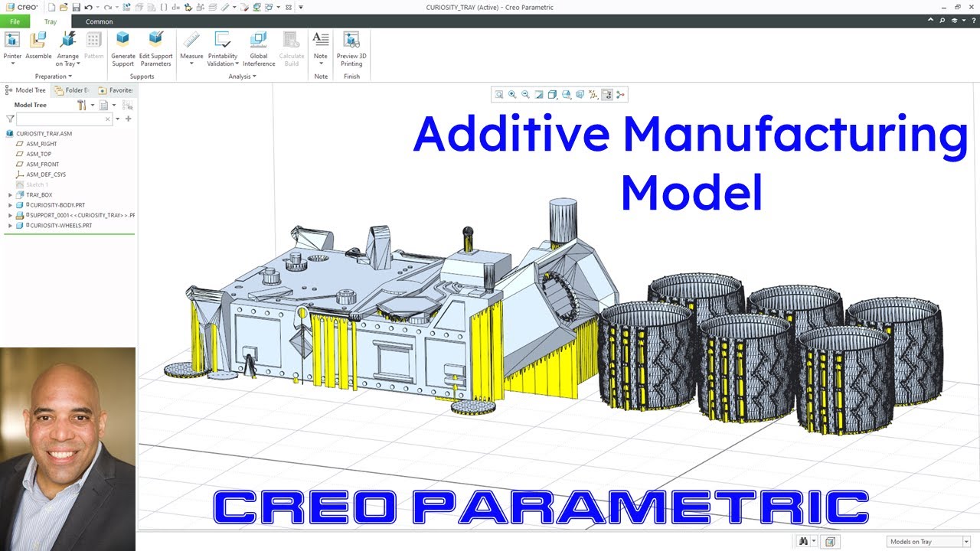Click the Assemble tool
The width and height of the screenshot is (980, 551).
tap(38, 46)
